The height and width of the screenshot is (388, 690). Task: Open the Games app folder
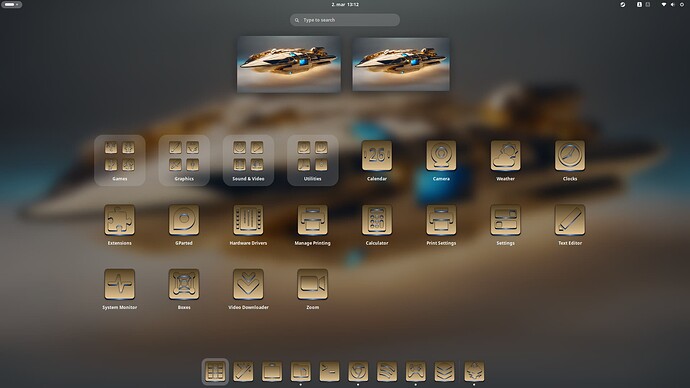[120, 160]
